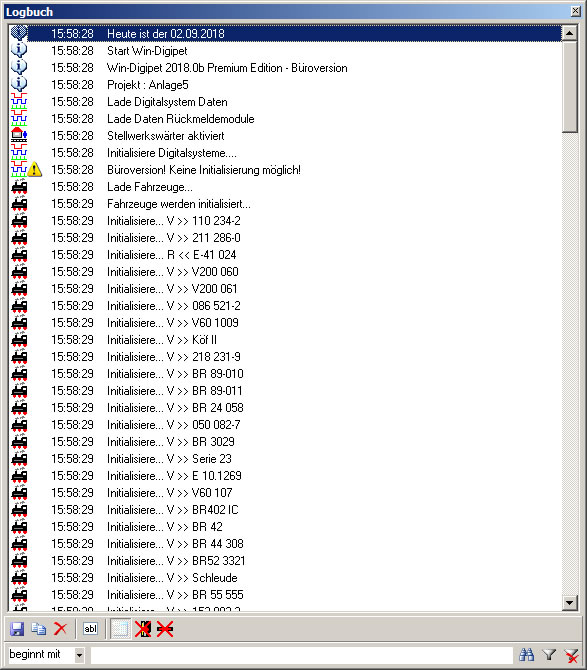Click the vertical scrollbar thumb

pos(569,87)
